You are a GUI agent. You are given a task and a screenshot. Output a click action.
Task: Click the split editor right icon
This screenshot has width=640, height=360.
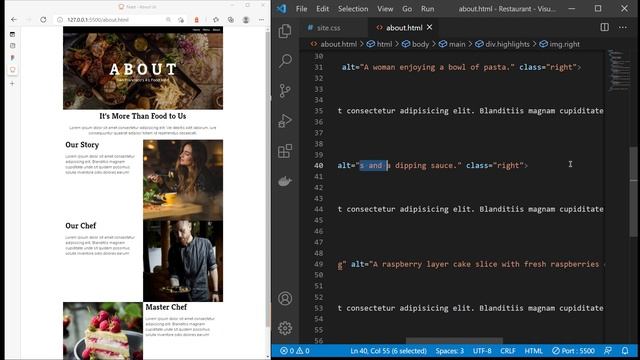click(604, 27)
